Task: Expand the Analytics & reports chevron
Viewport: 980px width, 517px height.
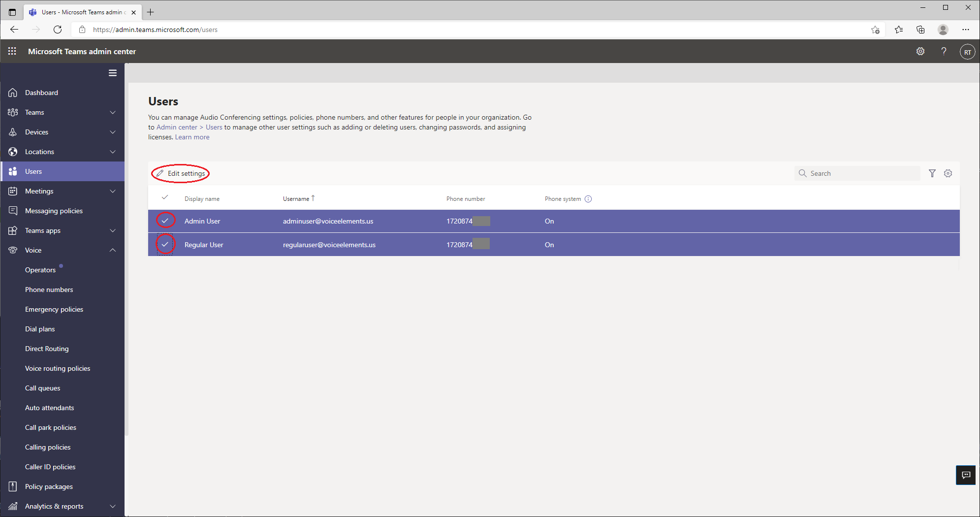Action: (113, 506)
